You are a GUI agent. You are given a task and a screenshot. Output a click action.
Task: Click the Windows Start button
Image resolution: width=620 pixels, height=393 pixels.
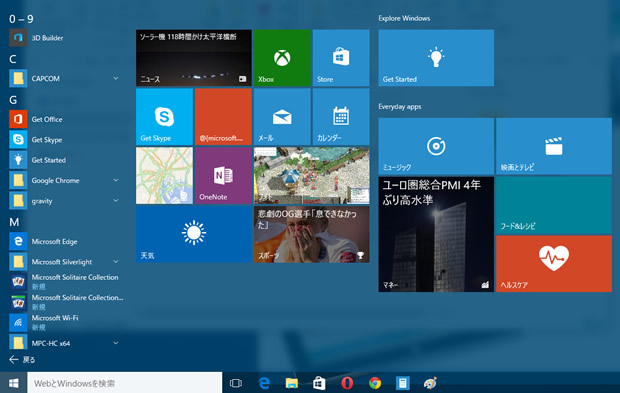pos(13,383)
